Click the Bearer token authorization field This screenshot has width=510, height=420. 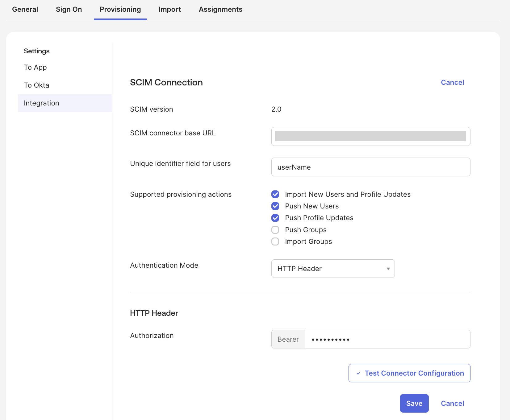click(x=387, y=339)
